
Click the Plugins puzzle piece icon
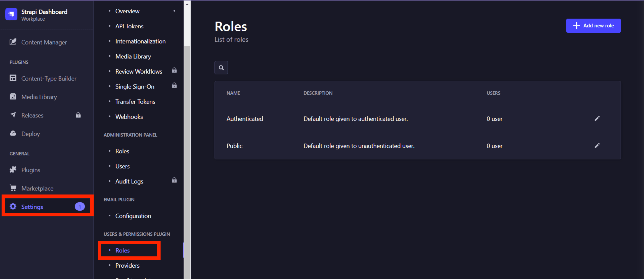[x=13, y=170]
